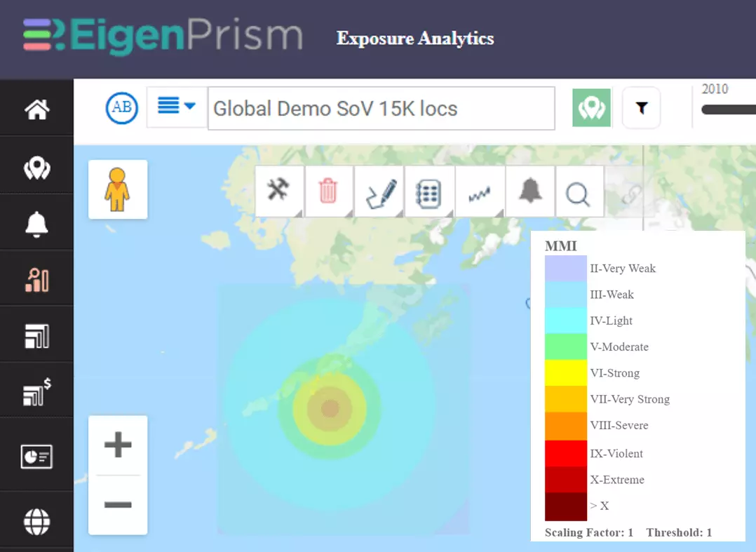This screenshot has width=756, height=552.
Task: Toggle the filter funnel button
Action: [641, 108]
